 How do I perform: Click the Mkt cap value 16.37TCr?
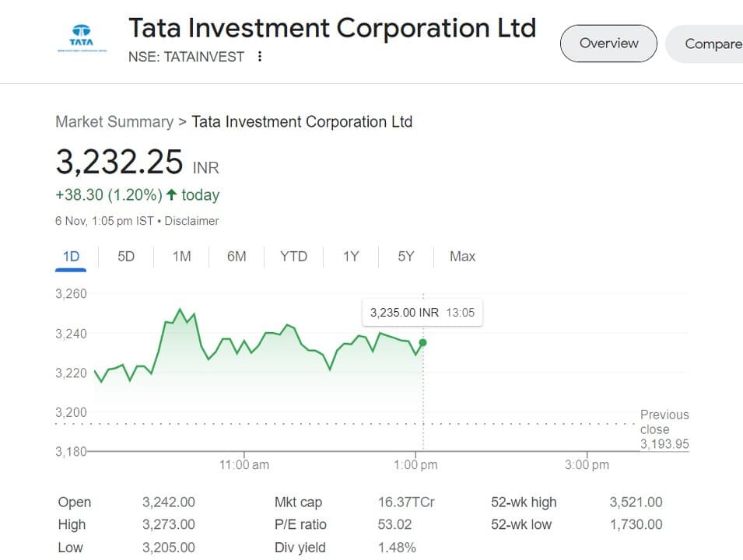tap(406, 502)
